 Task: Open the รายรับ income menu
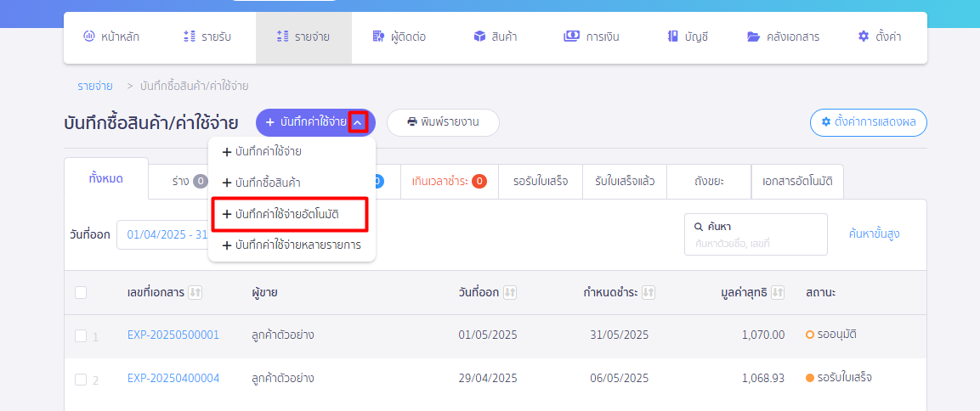[x=207, y=37]
